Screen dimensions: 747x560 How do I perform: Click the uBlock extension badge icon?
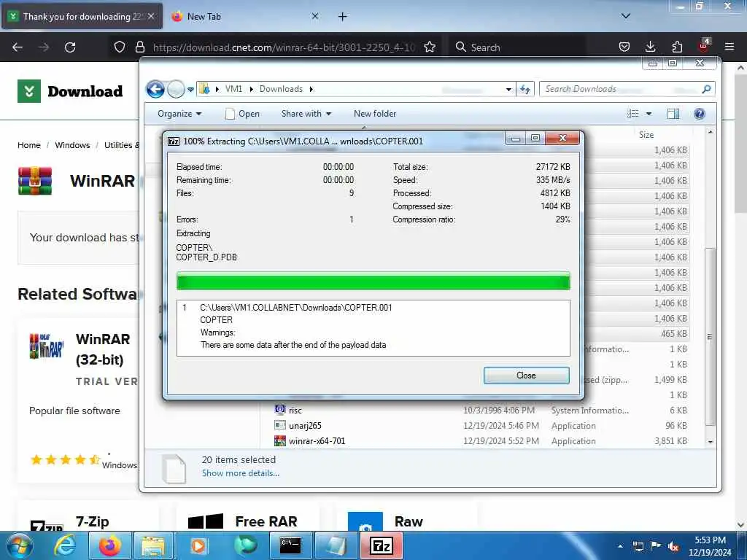704,46
